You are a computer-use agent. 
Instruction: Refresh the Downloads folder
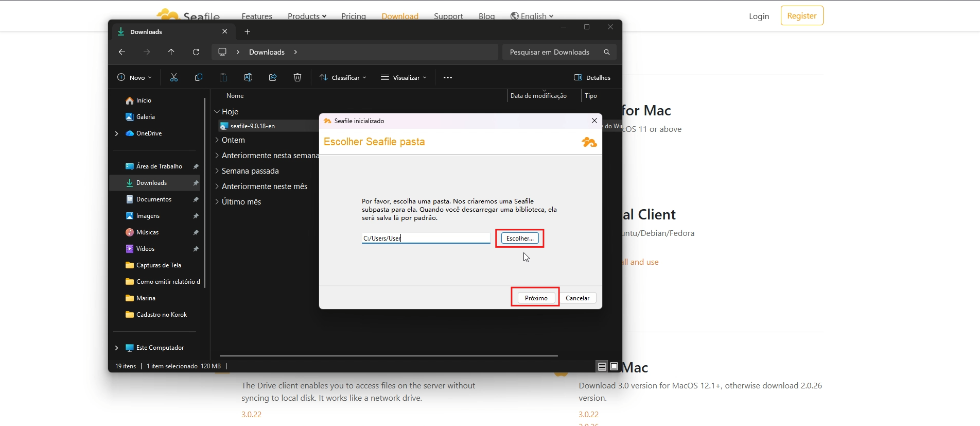pyautogui.click(x=196, y=52)
